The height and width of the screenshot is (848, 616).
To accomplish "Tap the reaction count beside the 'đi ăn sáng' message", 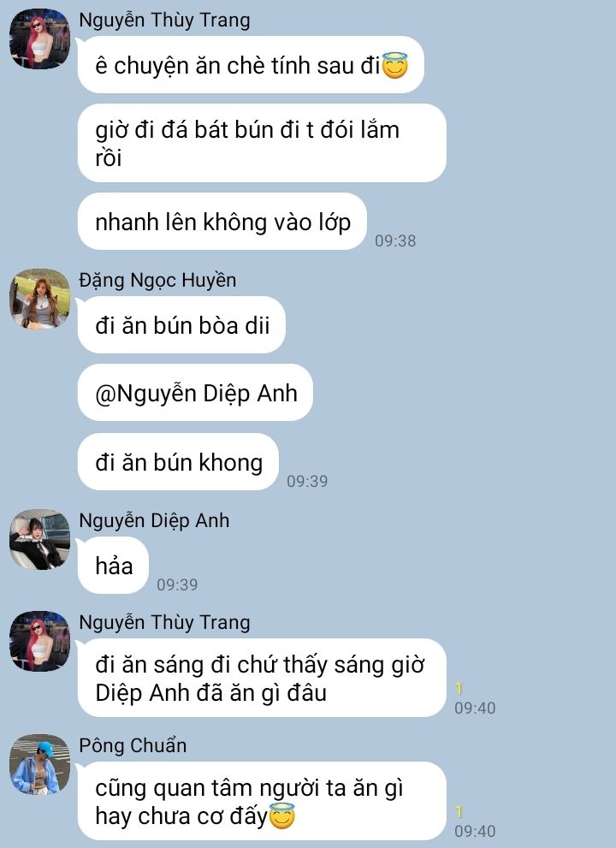I will 459,688.
